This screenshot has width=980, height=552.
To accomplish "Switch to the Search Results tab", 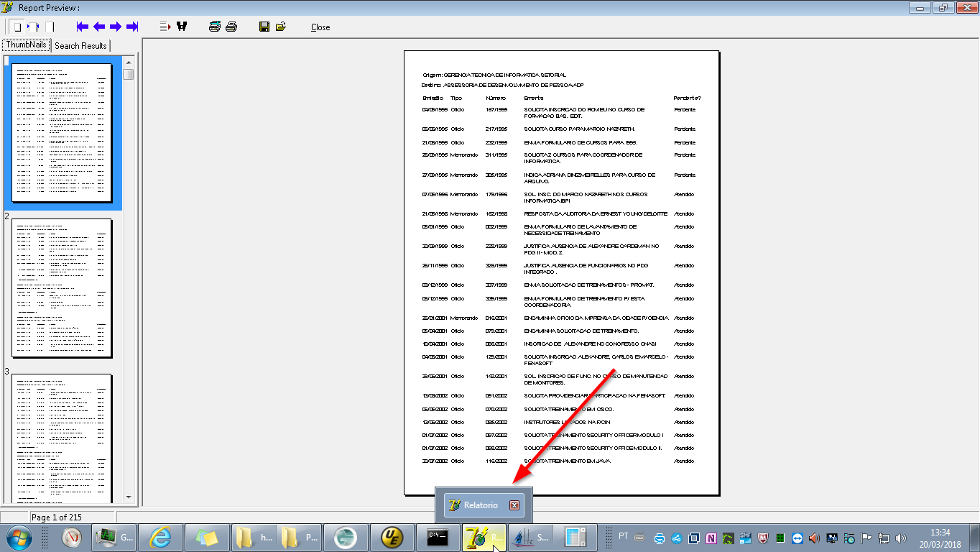I will pos(80,45).
